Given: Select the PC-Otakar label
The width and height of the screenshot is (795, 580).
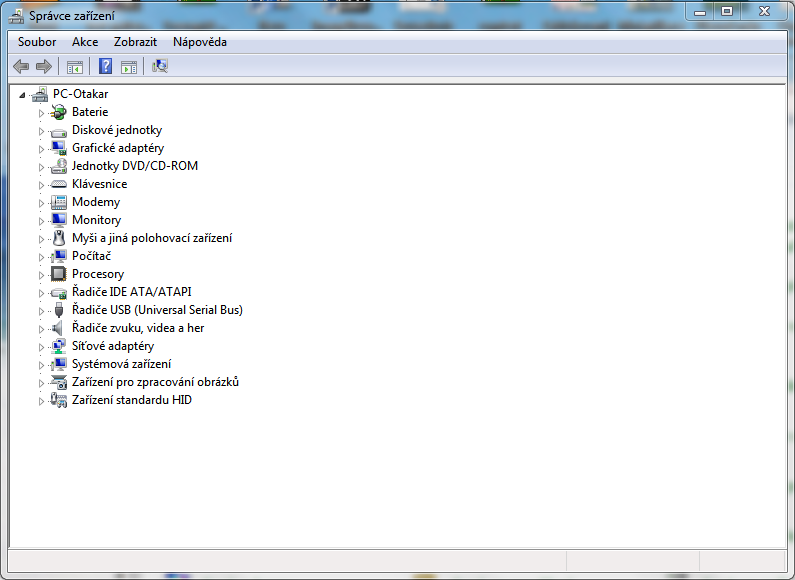Looking at the screenshot, I should coord(81,94).
